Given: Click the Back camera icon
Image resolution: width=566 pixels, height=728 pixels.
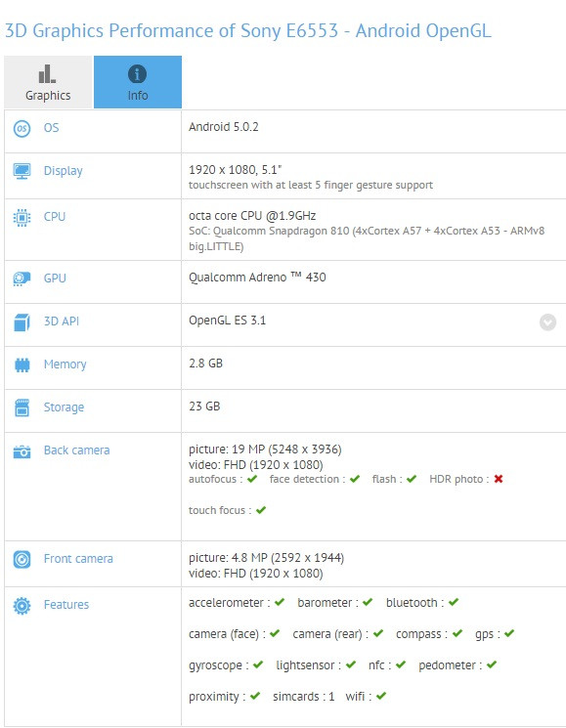Looking at the screenshot, I should point(22,451).
